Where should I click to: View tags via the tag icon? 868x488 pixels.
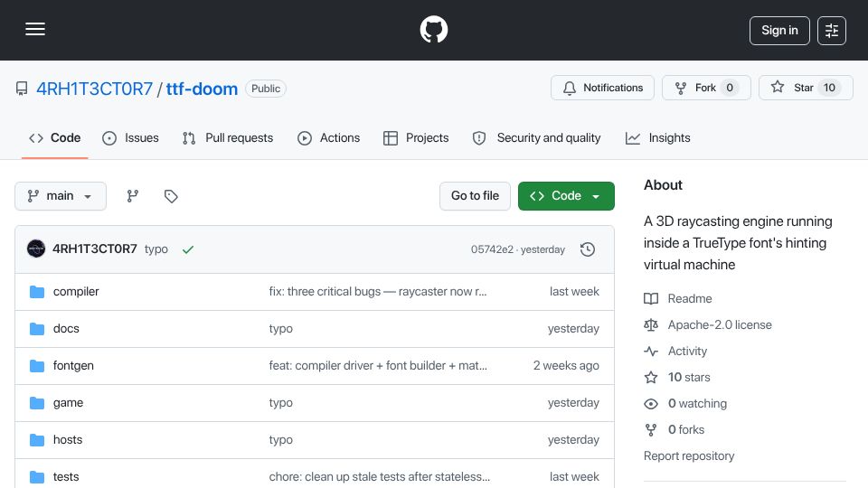pyautogui.click(x=171, y=196)
